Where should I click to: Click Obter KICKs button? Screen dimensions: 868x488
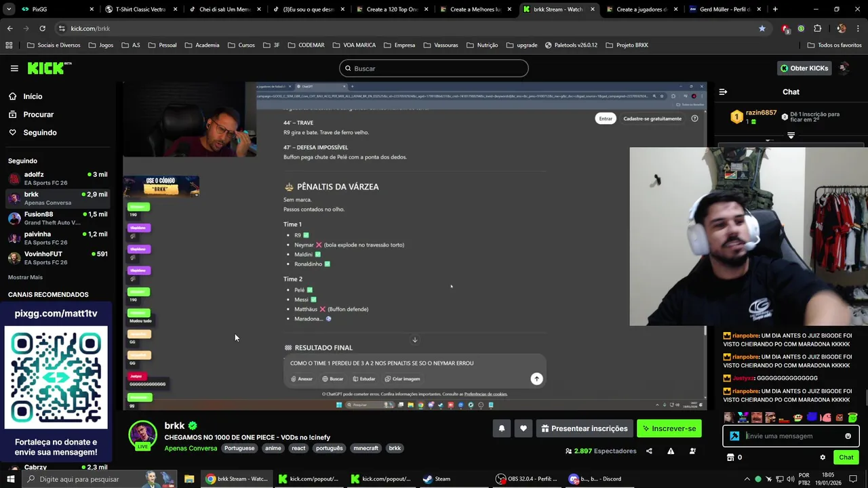[804, 68]
